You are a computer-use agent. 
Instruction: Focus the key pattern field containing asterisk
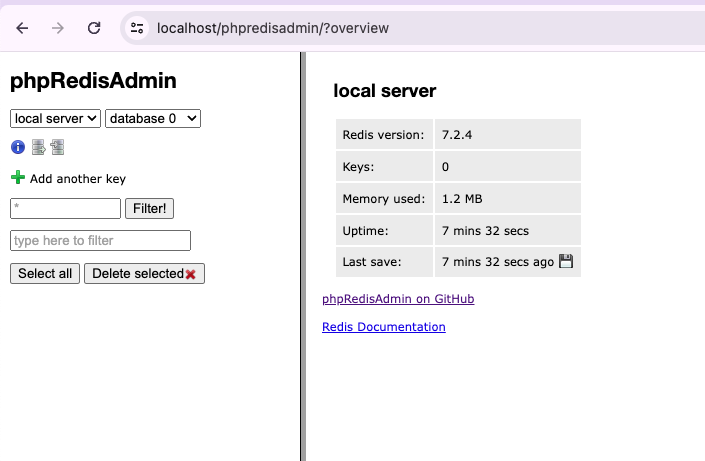pos(66,209)
